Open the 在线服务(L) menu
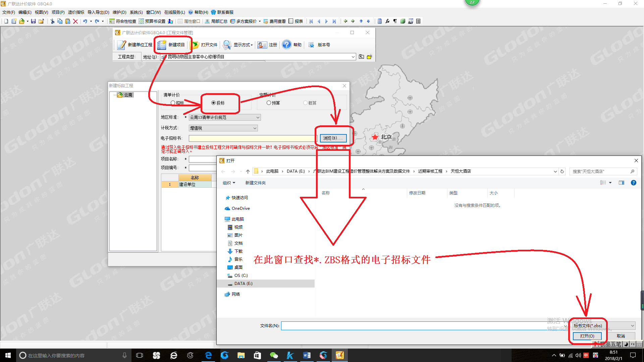Viewport: 644px width, 362px height. (x=174, y=12)
